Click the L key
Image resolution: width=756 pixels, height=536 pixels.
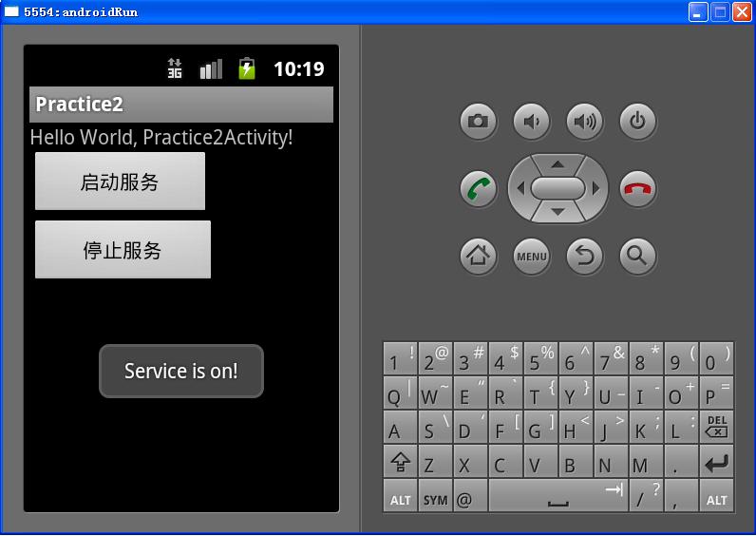click(681, 427)
